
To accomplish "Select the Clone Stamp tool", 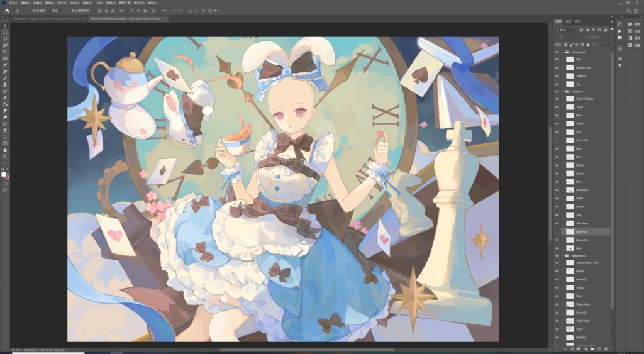I will (x=5, y=85).
